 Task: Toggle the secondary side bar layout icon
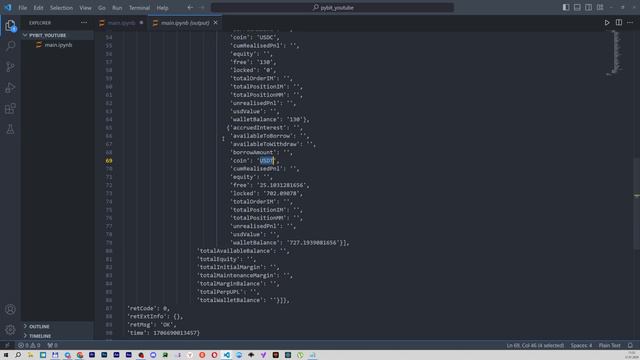(589, 7)
